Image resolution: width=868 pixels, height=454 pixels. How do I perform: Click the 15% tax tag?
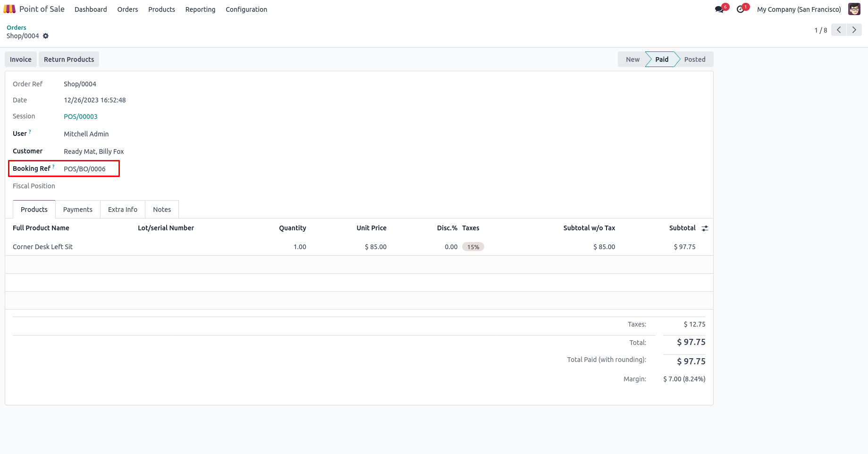(473, 247)
